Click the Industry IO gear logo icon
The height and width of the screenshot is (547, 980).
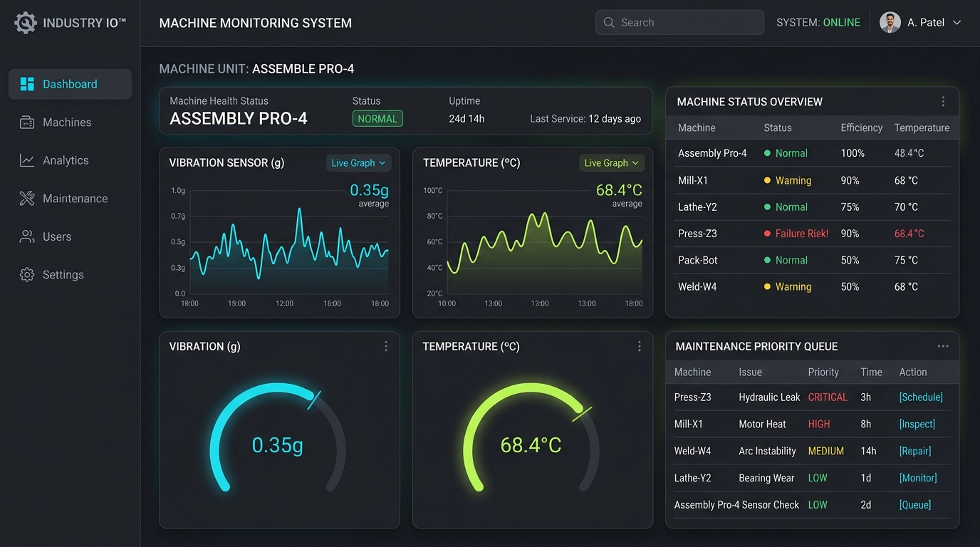(25, 23)
